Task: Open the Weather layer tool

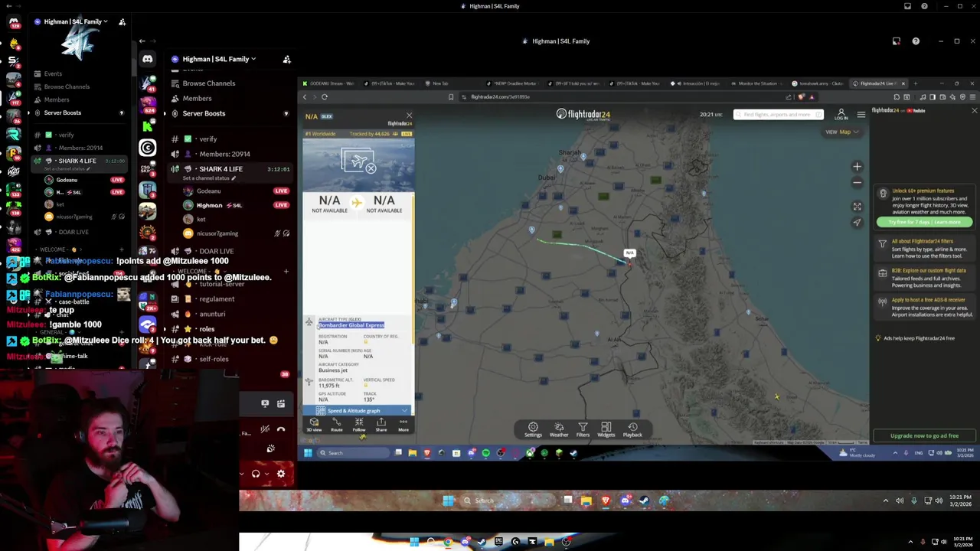Action: click(x=559, y=429)
